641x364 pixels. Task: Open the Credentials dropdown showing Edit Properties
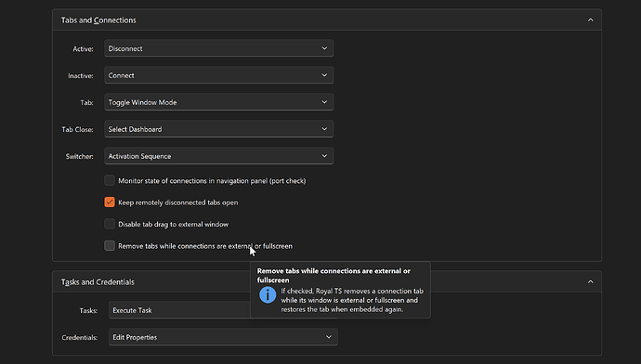pos(223,337)
